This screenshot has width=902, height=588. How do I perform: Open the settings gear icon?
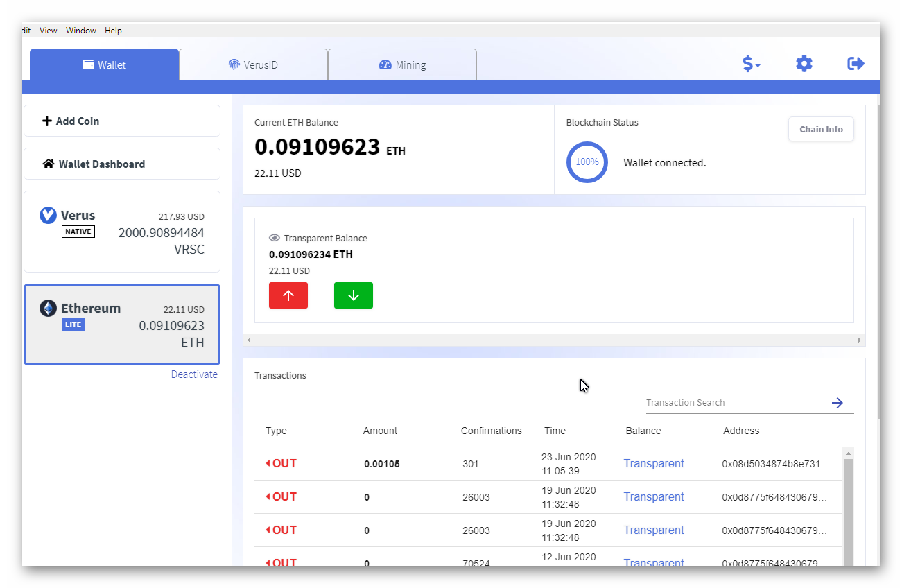(804, 63)
